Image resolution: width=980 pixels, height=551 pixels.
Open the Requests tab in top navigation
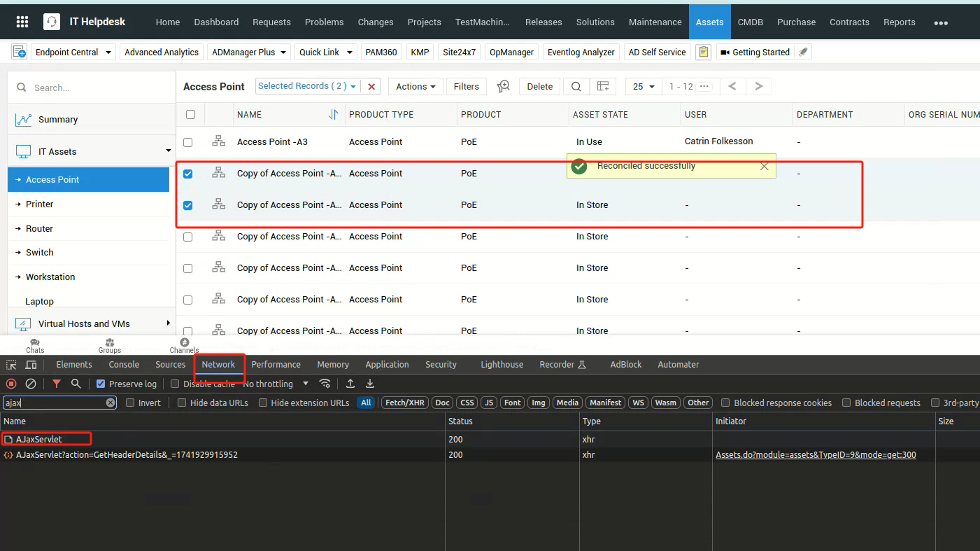click(271, 22)
